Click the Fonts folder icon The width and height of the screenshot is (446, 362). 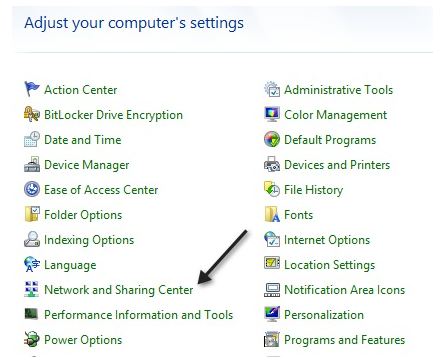[x=272, y=214]
